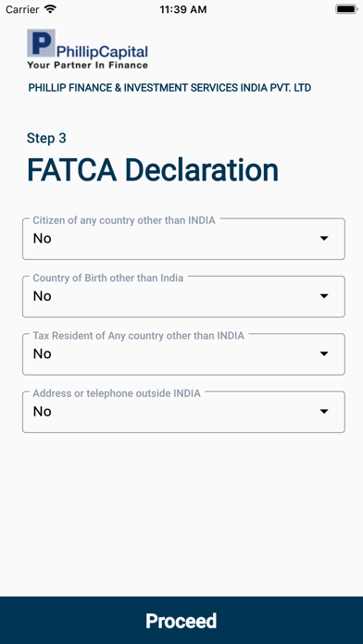The image size is (363, 644).
Task: Tap the FATCA Declaration heading
Action: pyautogui.click(x=153, y=170)
